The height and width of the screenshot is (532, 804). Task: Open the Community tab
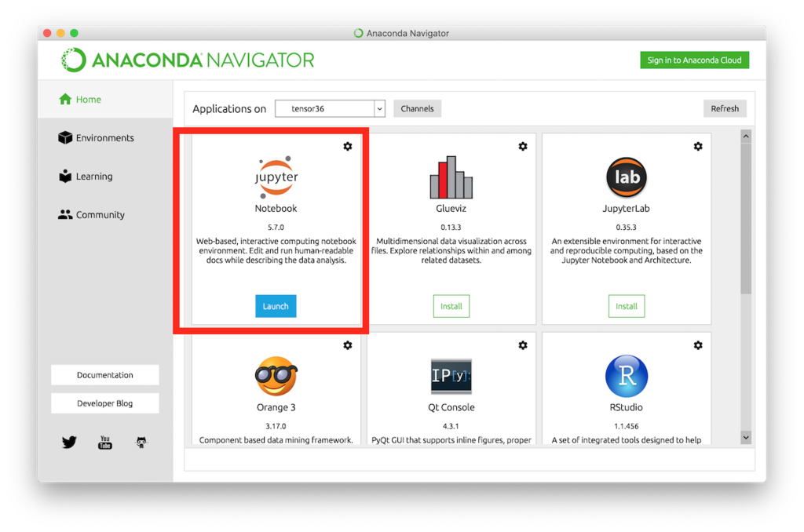tap(91, 215)
